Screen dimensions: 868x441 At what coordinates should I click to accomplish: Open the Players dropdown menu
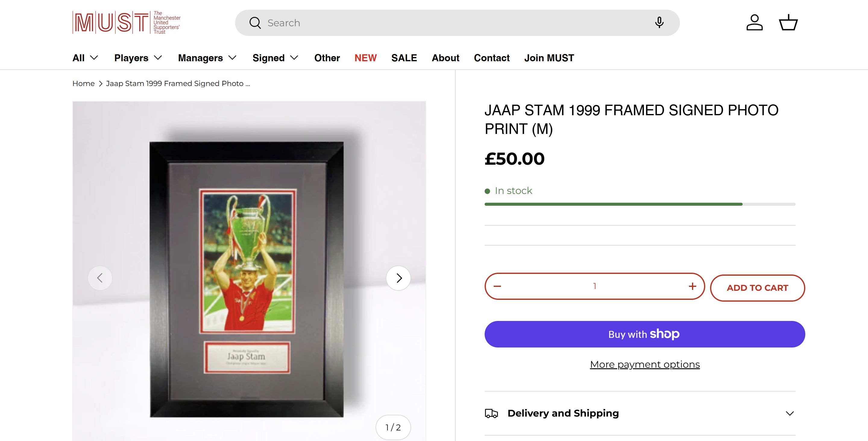click(x=138, y=58)
